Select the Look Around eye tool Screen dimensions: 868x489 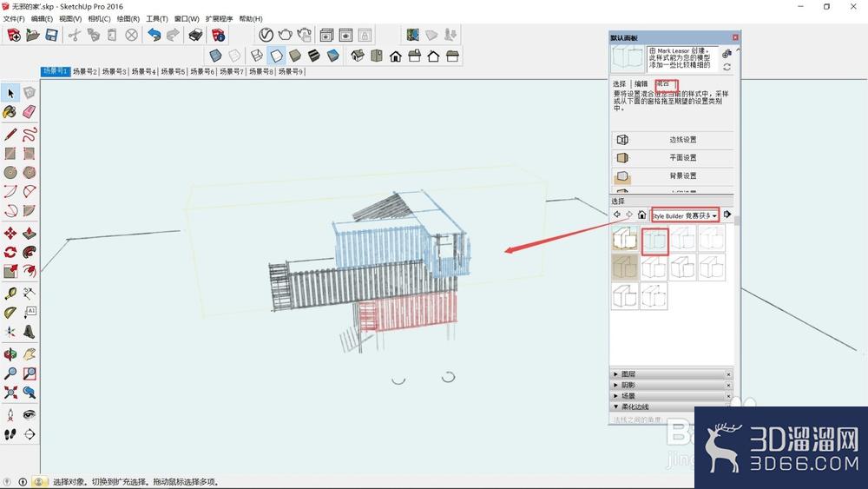click(30, 415)
